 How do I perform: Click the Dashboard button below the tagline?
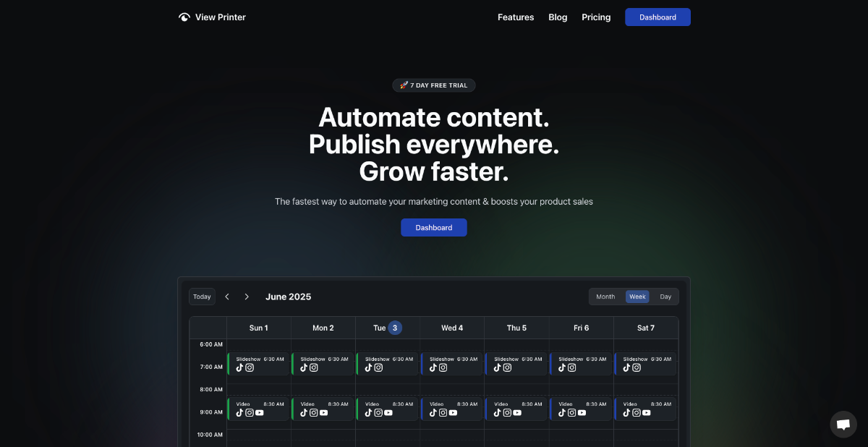434,227
